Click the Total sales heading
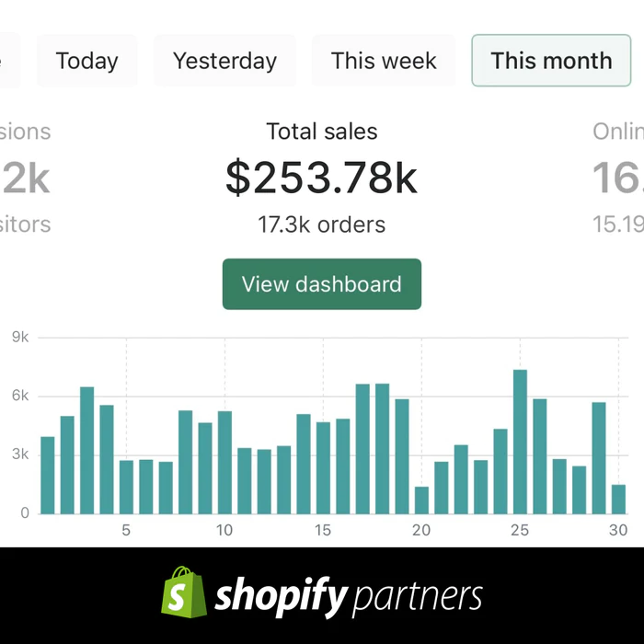 point(321,132)
